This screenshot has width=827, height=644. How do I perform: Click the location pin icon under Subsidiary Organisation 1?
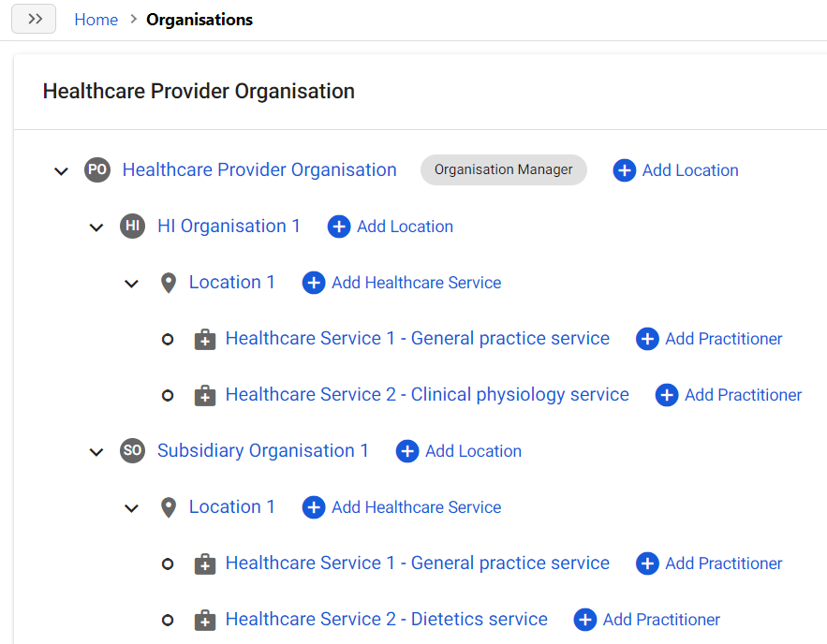point(169,507)
